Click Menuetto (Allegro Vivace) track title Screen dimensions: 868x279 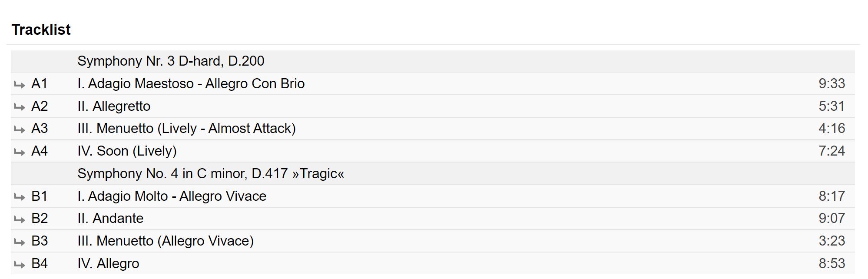[x=166, y=241]
